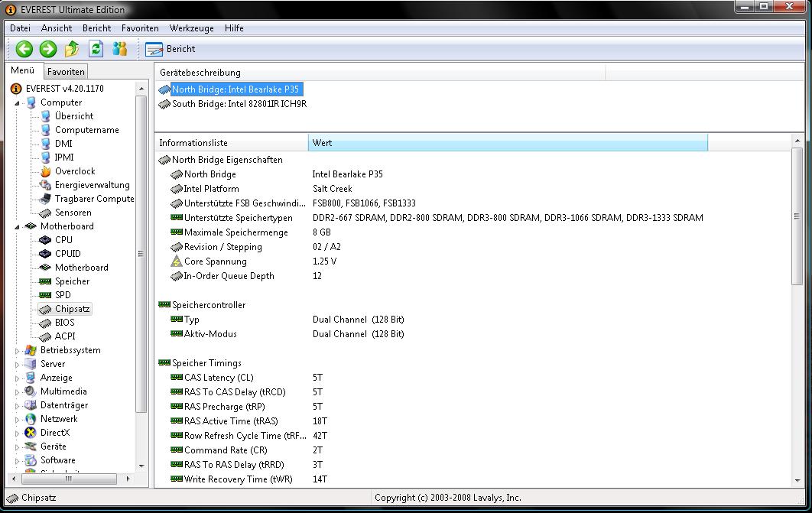Screen dimensions: 812x513
Task: Expand the DirectX node
Action: pos(17,433)
